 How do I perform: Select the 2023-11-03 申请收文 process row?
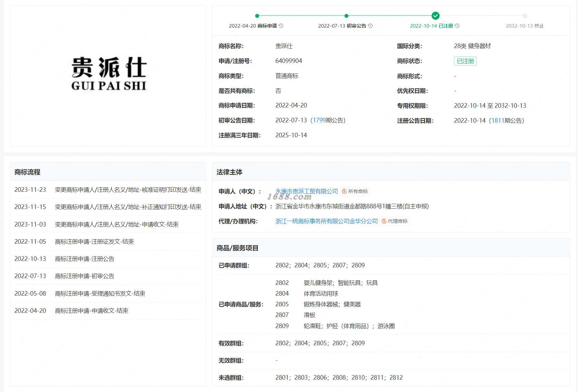pyautogui.click(x=108, y=224)
